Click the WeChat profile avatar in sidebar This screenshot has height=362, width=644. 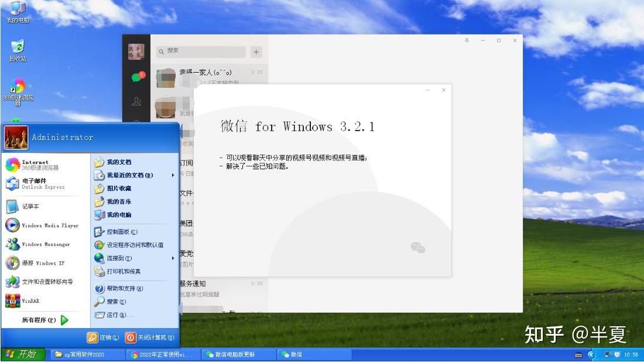click(x=136, y=52)
